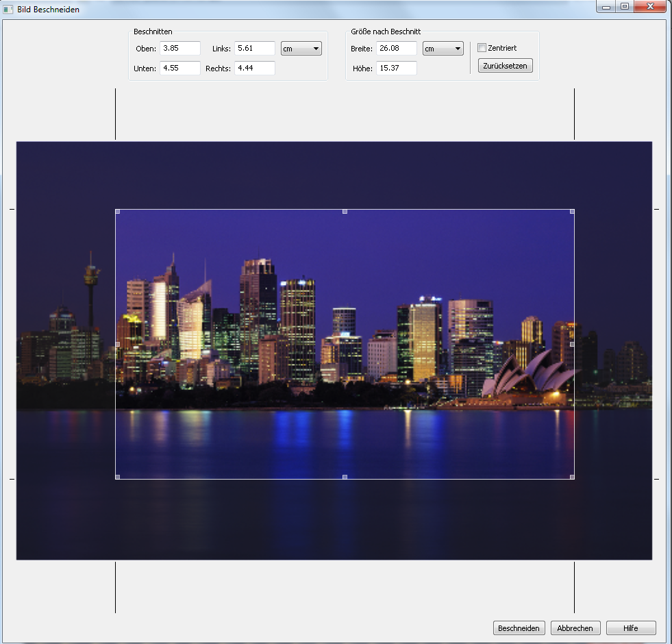The image size is (672, 644).
Task: Select the top-left crop handle
Action: (x=118, y=212)
